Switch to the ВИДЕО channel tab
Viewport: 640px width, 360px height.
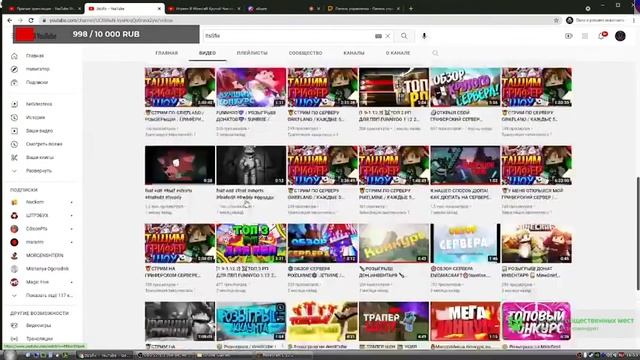coord(207,53)
